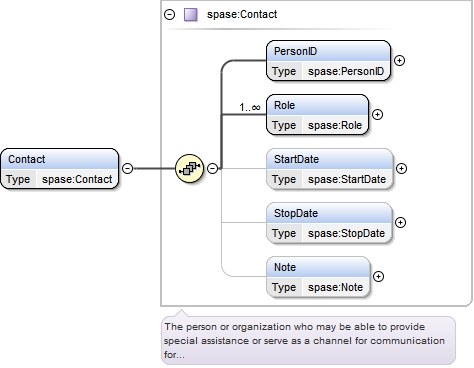Expand the StartDate element
The image size is (474, 368).
401,169
